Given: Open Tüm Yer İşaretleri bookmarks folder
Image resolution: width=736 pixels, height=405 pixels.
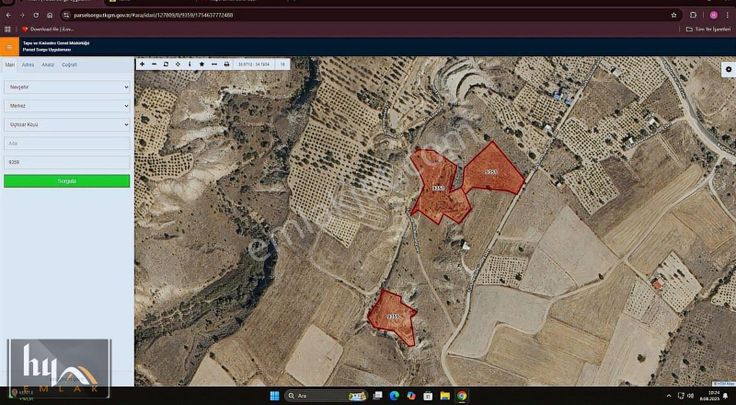Looking at the screenshot, I should (x=708, y=29).
